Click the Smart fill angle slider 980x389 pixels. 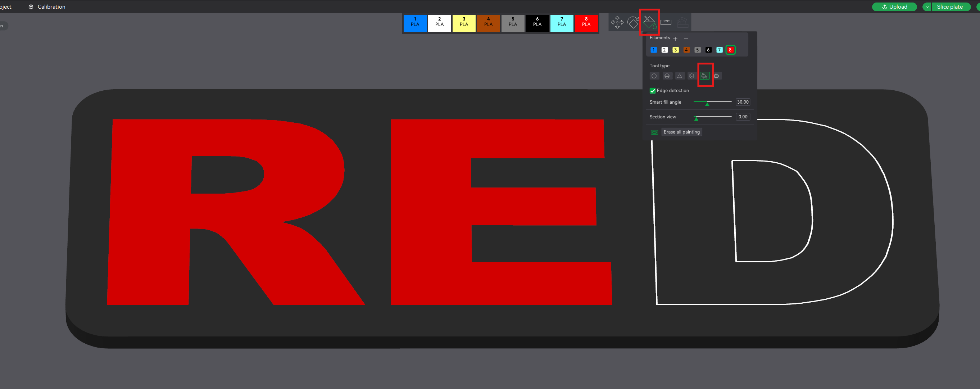[712, 102]
